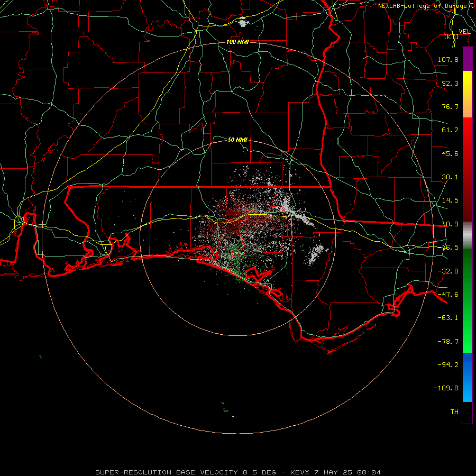Select the 30.1 value on velocity scale
Viewport: 476px width, 476px height.
tap(450, 177)
